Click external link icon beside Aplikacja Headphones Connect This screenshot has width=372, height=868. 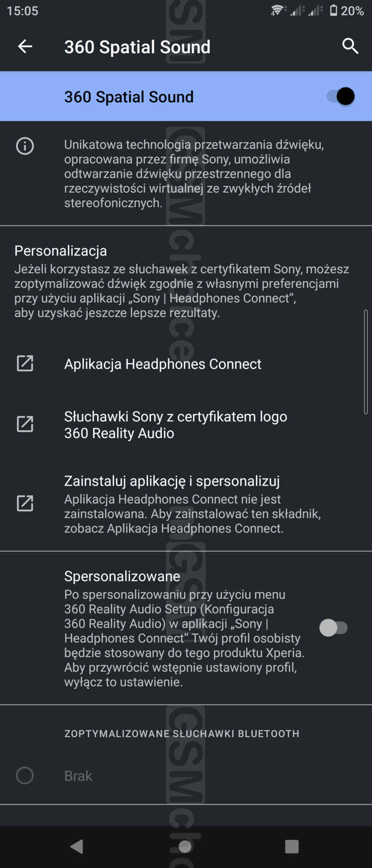tap(25, 364)
